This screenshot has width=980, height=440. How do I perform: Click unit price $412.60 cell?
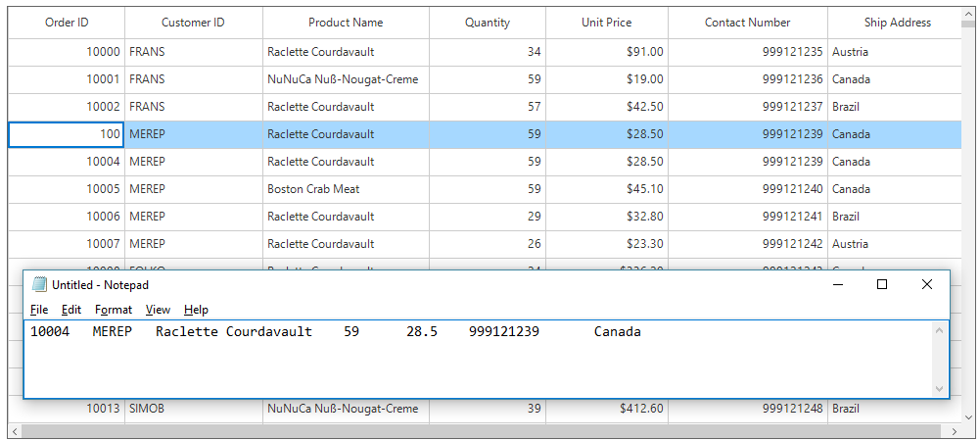(x=606, y=410)
